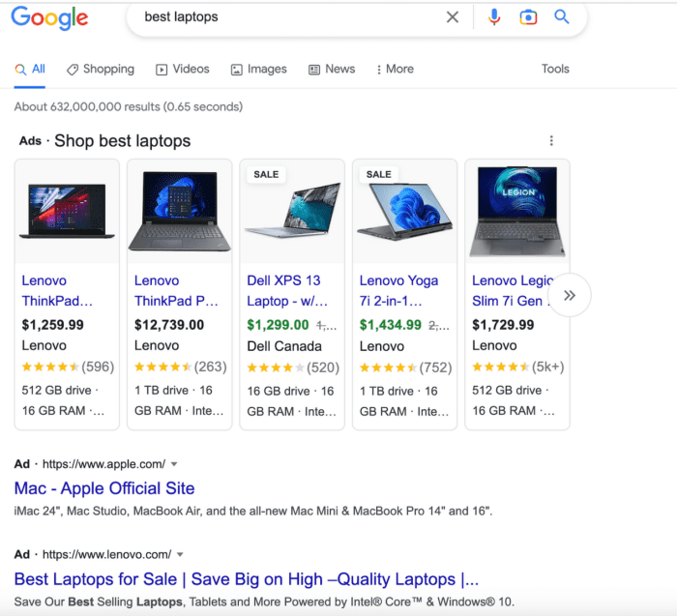Expand the dropdown arrow next to apple.com URL

174,464
